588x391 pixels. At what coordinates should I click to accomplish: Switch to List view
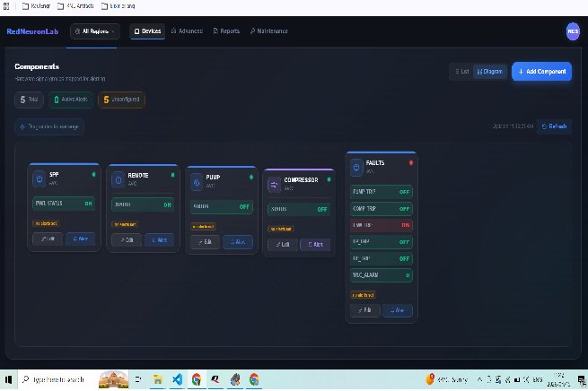(x=461, y=72)
